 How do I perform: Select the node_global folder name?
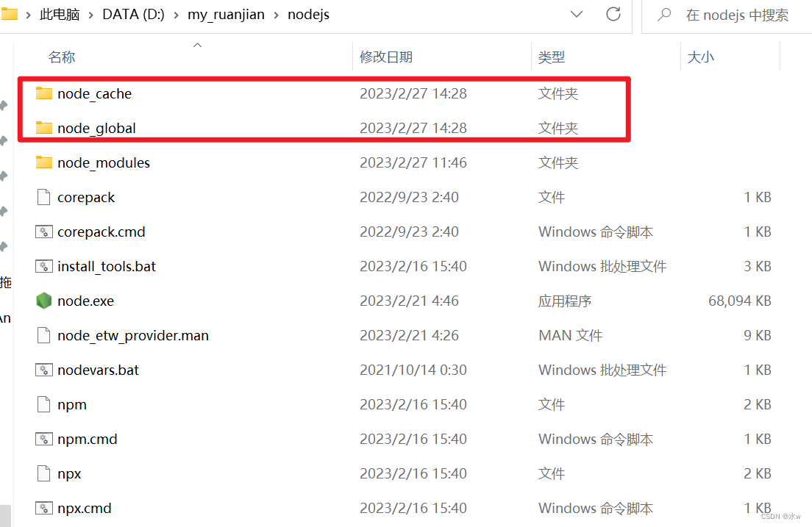pos(97,128)
